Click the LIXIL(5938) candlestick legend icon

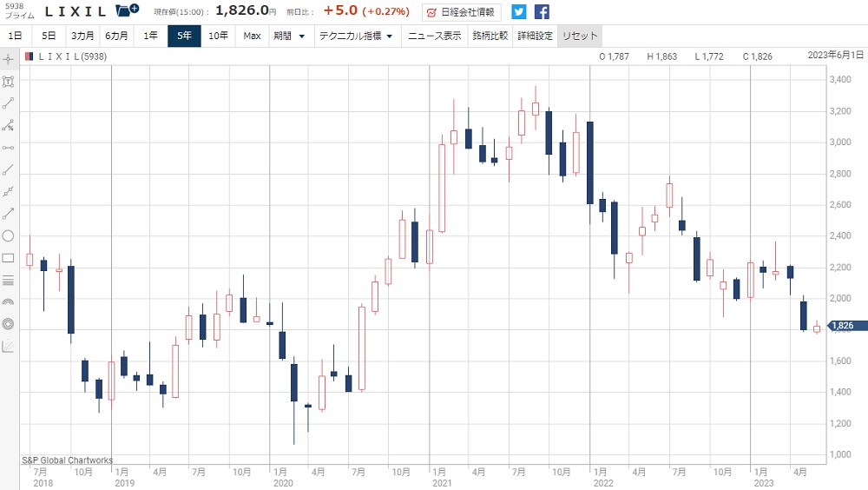point(29,56)
